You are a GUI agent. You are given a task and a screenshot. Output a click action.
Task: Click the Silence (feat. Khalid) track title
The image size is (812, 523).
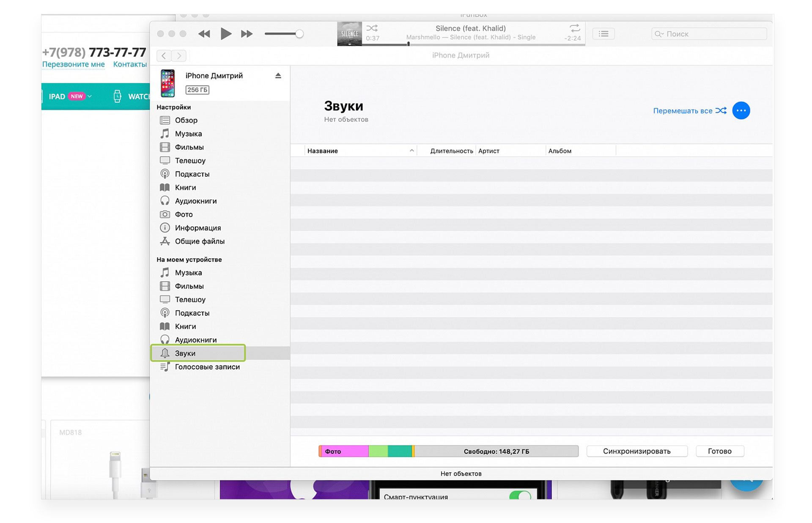(x=471, y=28)
